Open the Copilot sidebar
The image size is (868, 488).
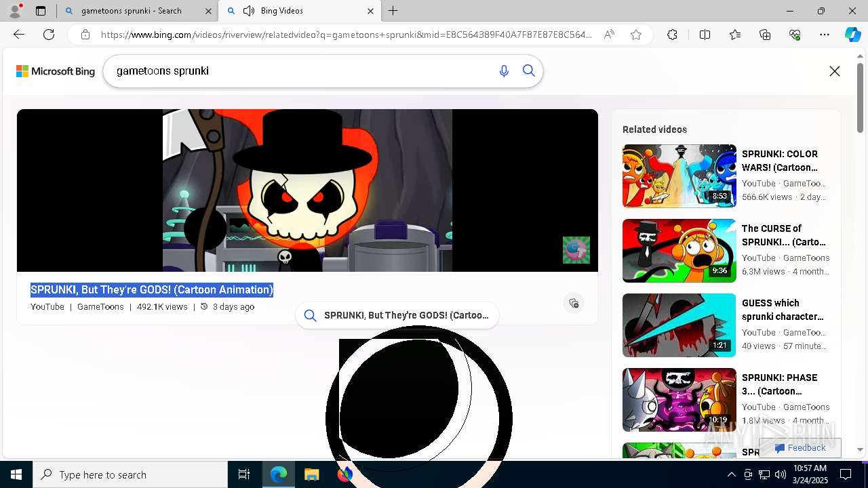coord(852,35)
